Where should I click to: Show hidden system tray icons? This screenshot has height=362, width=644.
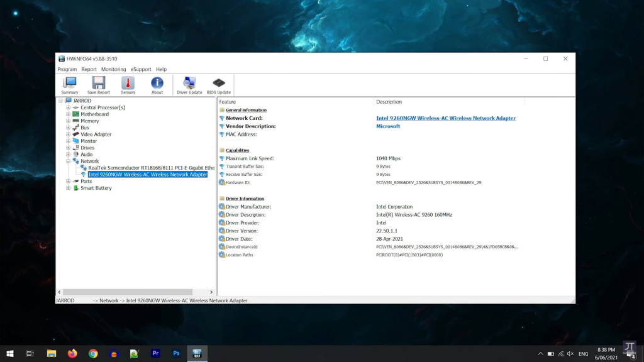coord(540,354)
